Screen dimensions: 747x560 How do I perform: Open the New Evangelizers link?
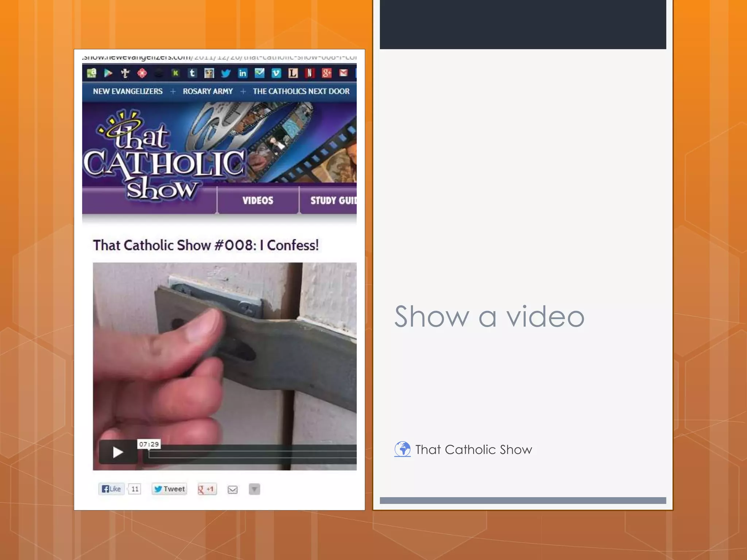pos(128,91)
